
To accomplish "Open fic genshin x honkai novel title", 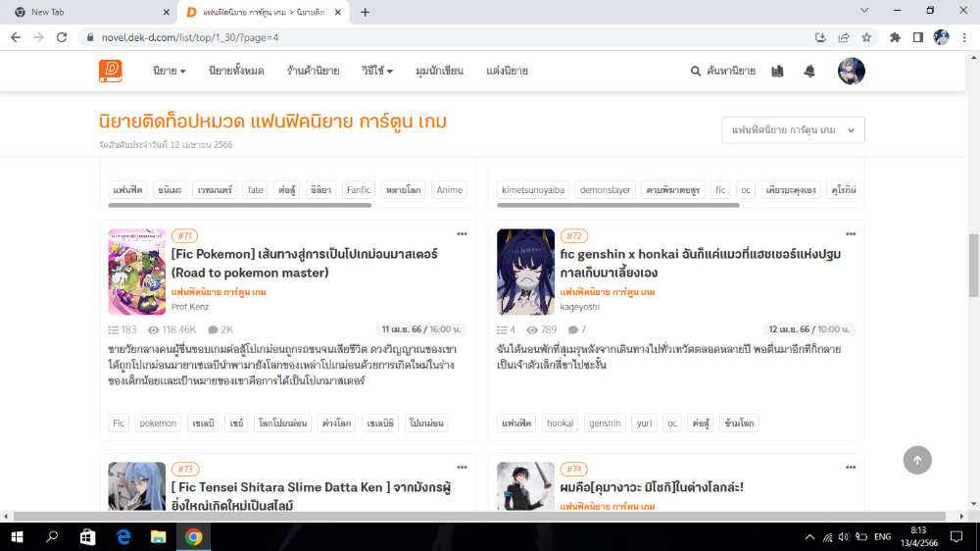I will tap(700, 264).
